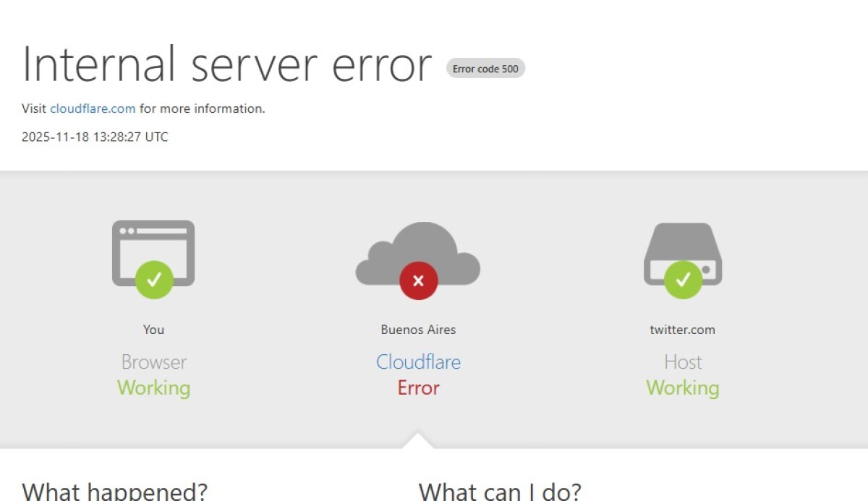Click the You label under browser icon

pos(153,330)
